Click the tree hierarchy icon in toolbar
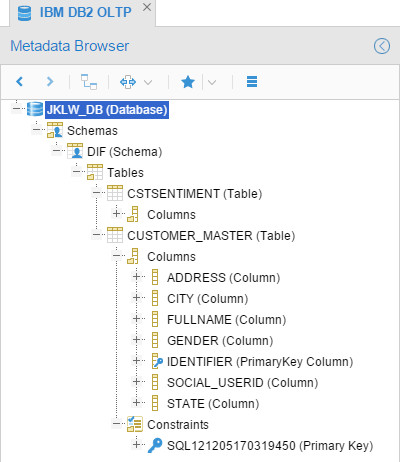Viewport: 400px width, 462px height. coord(89,82)
